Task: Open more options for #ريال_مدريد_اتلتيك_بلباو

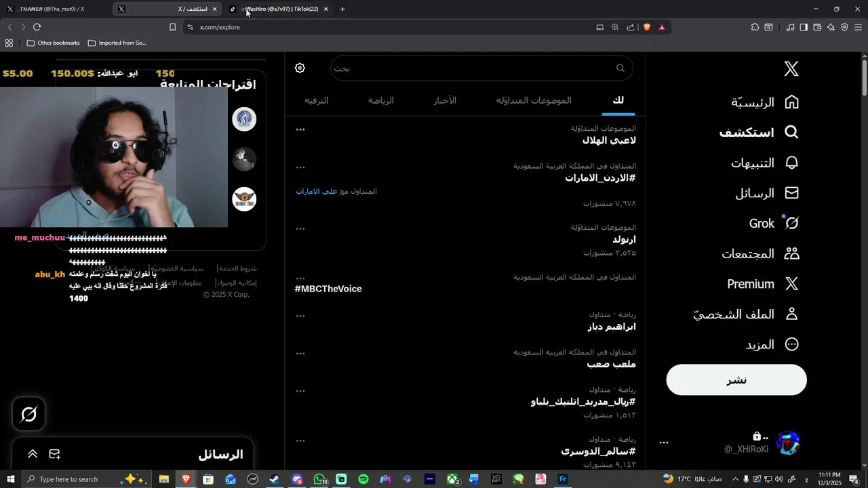Action: pyautogui.click(x=300, y=391)
